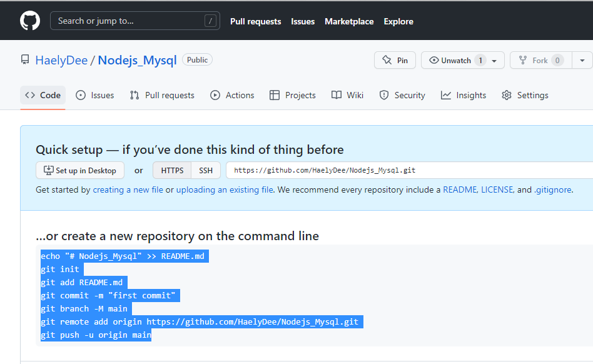Open the HaelyDee owner profile link
The height and width of the screenshot is (364, 593).
pos(61,60)
